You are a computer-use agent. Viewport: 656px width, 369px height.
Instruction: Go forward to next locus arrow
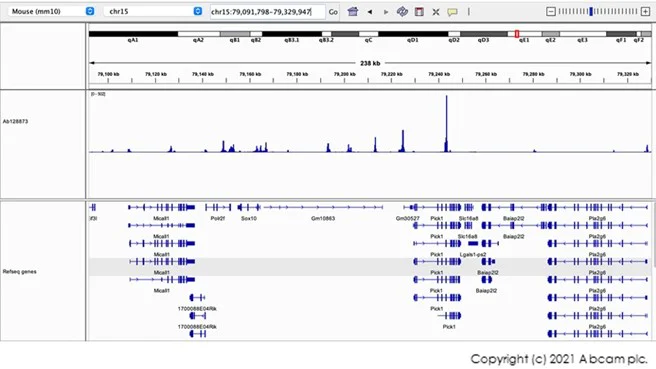pos(386,12)
